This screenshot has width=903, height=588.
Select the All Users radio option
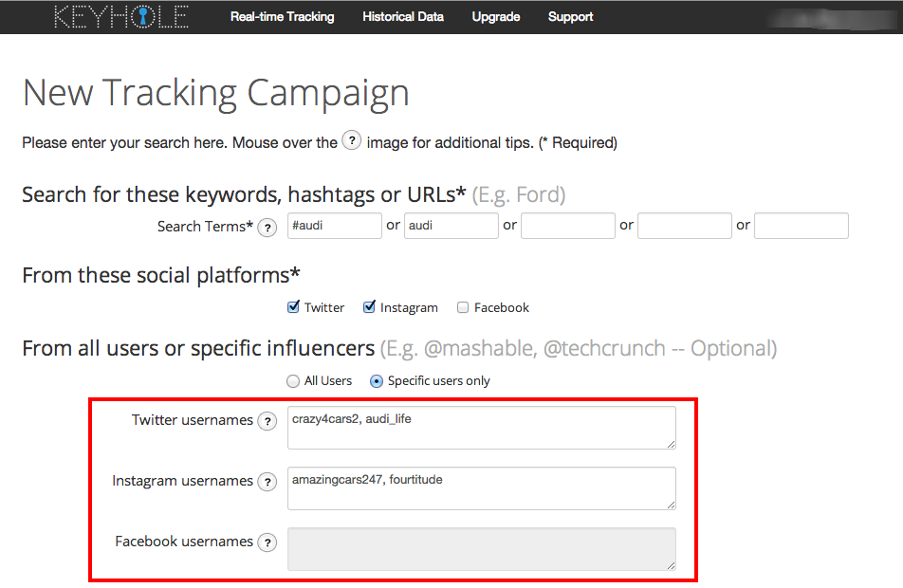[x=293, y=381]
